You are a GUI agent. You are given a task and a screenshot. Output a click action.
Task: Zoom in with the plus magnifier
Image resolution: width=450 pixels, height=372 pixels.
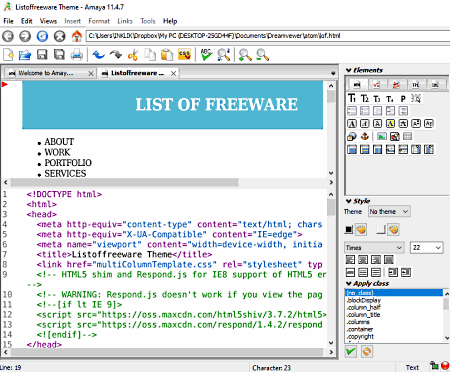[x=245, y=55]
